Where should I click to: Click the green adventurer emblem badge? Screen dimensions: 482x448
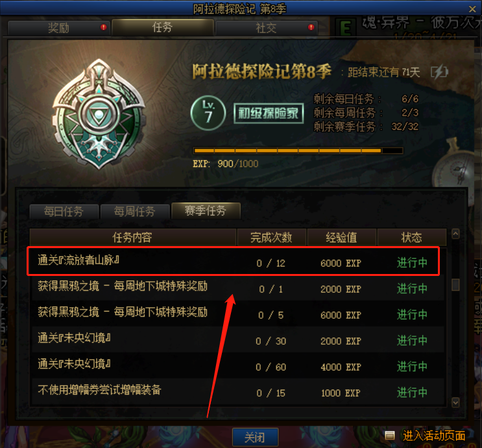(99, 114)
